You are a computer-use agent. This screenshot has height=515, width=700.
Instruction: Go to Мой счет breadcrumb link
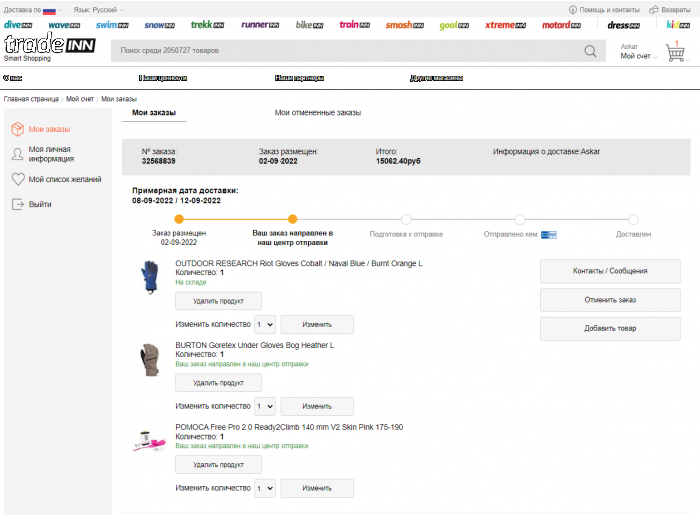pyautogui.click(x=80, y=99)
